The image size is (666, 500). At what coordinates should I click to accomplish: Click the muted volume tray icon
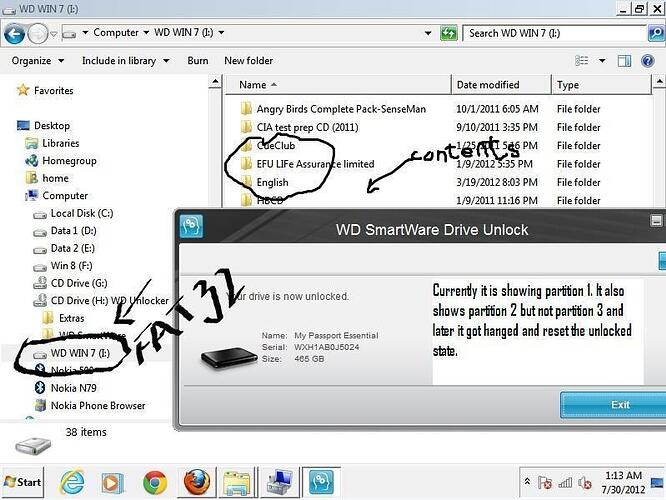pyautogui.click(x=585, y=483)
